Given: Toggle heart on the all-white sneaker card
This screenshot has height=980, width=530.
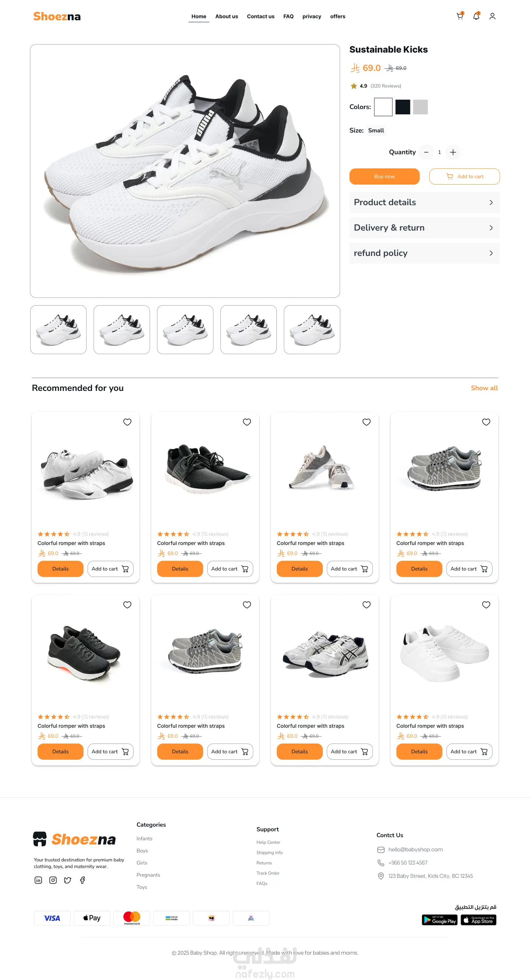Looking at the screenshot, I should tap(486, 605).
